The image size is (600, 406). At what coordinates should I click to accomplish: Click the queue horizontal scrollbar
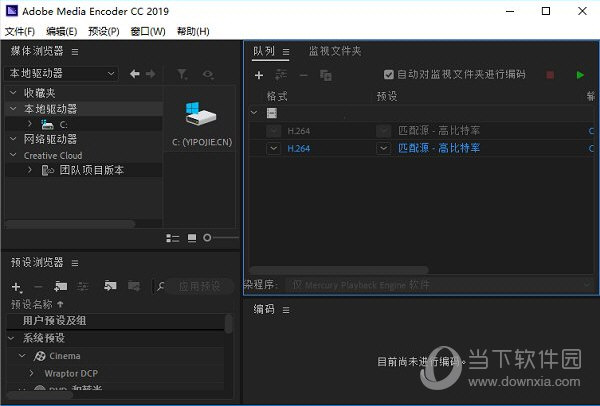tap(339, 270)
